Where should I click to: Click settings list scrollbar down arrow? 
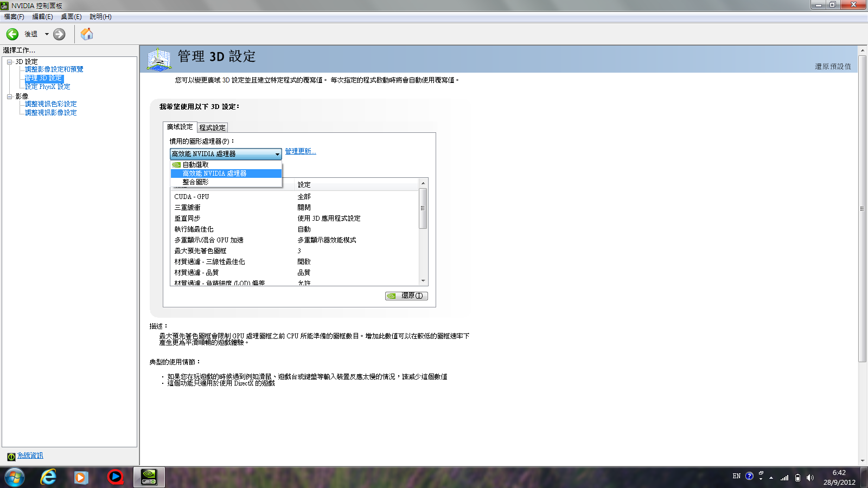423,281
